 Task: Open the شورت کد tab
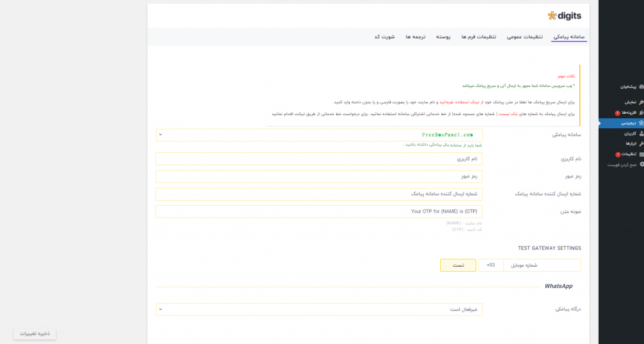coord(384,37)
